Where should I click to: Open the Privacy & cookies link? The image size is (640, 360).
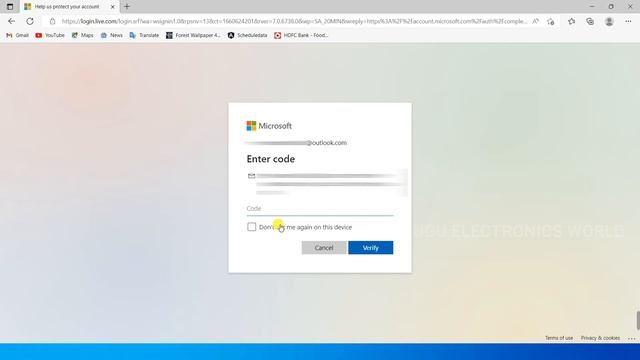[600, 338]
